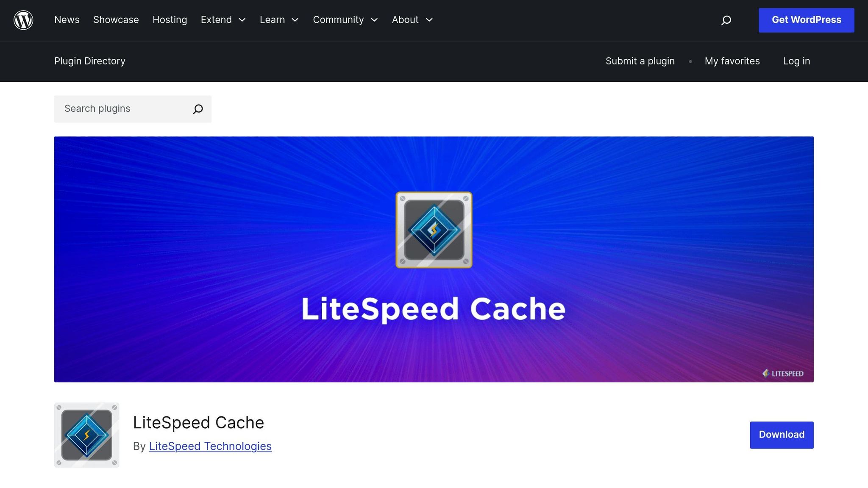Viewport: 868px width, 488px height.
Task: Click the LiteSpeed Cache plugin icon thumbnail
Action: click(x=86, y=435)
